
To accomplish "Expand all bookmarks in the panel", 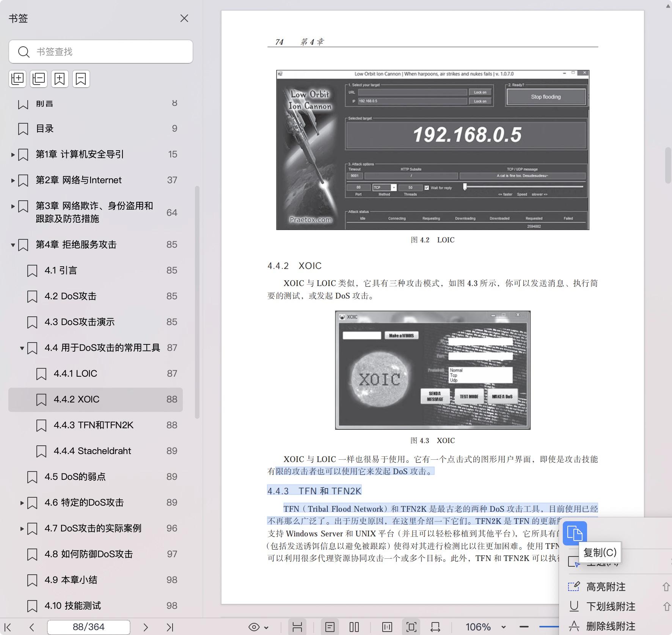I will 17,79.
